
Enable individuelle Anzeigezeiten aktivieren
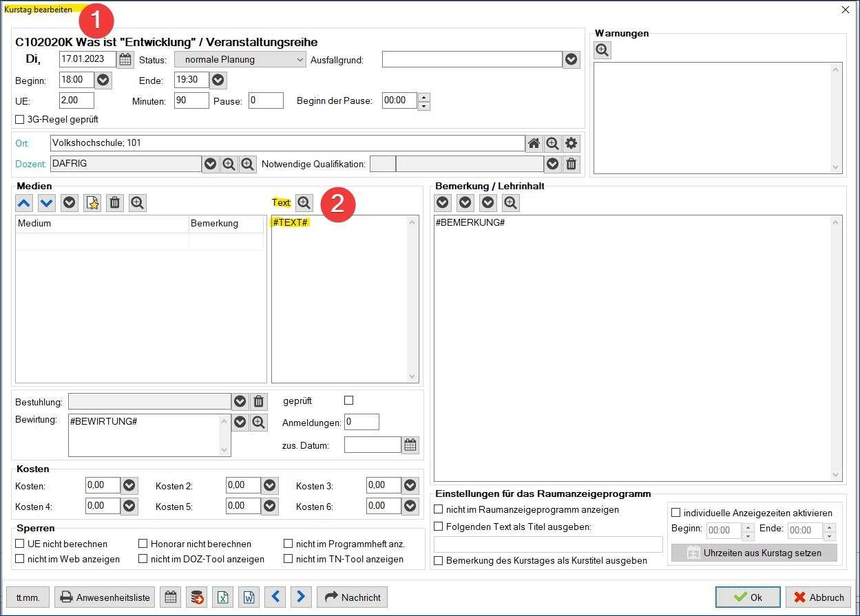click(675, 513)
